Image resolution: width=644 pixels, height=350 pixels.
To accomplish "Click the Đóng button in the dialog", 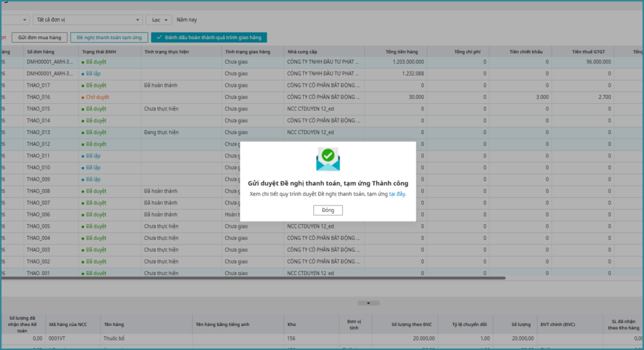I will pos(328,210).
